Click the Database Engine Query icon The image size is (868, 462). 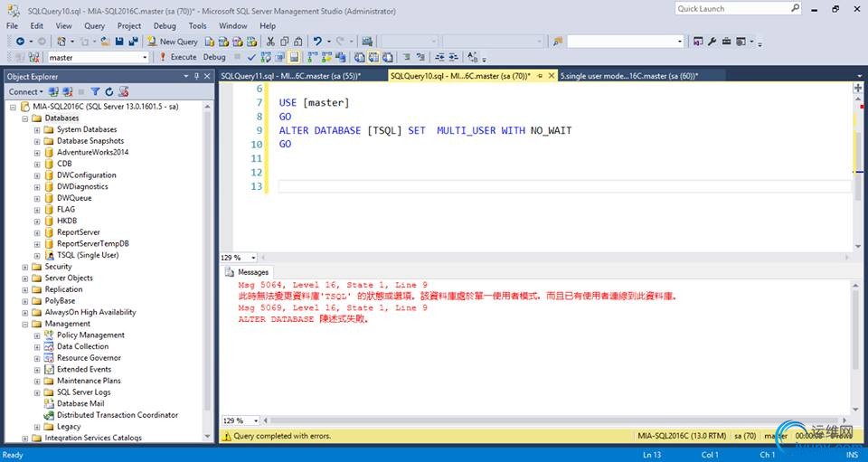[x=209, y=42]
